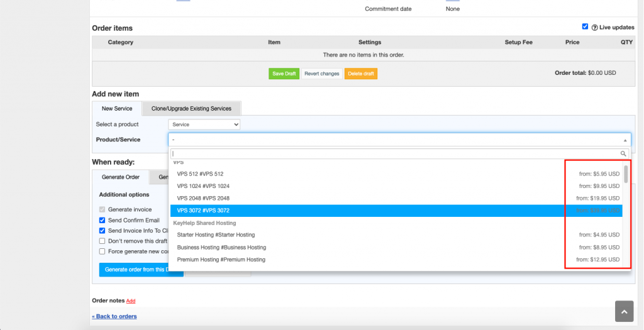
Task: Click the Setup Fee column header
Action: click(518, 42)
